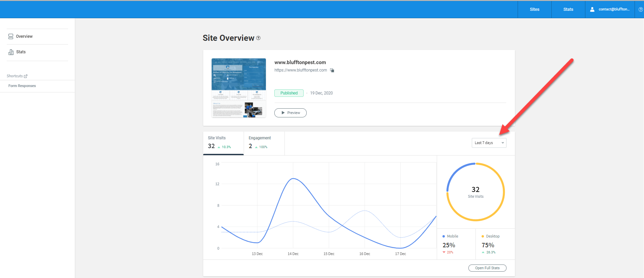Click the 14 Dec peak on the chart
The width and height of the screenshot is (644, 278).
(293, 178)
